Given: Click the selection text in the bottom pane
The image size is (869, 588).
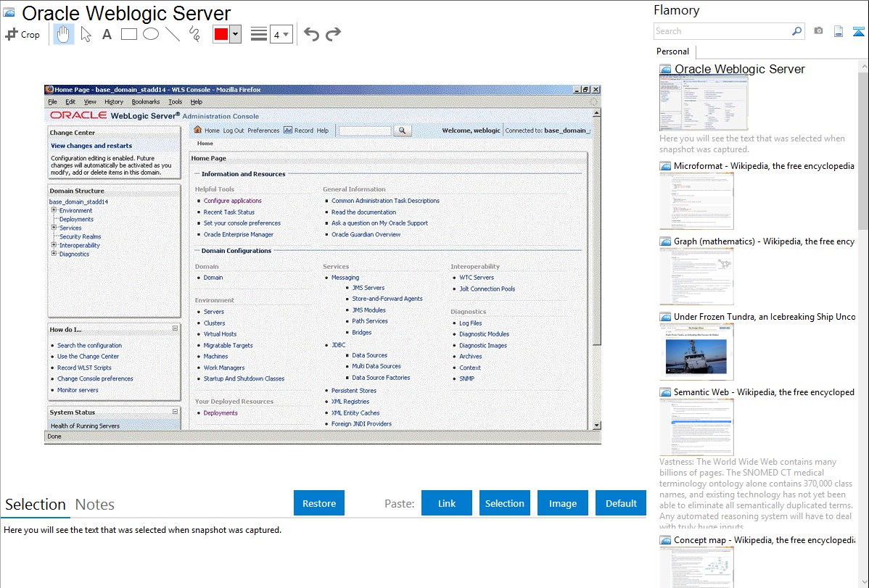Looking at the screenshot, I should tap(142, 530).
